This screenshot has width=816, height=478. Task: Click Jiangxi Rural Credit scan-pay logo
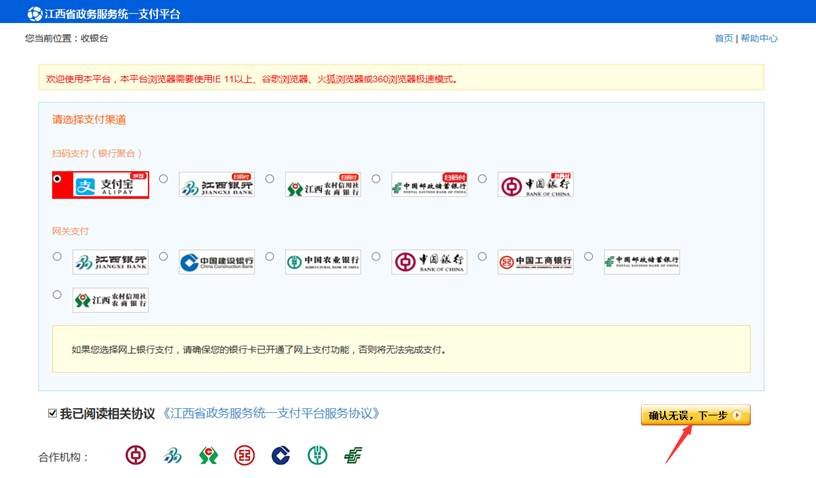[323, 185]
